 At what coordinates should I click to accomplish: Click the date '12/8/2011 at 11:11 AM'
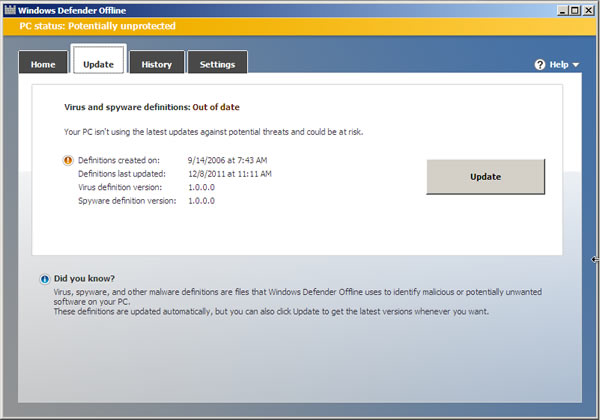point(230,174)
